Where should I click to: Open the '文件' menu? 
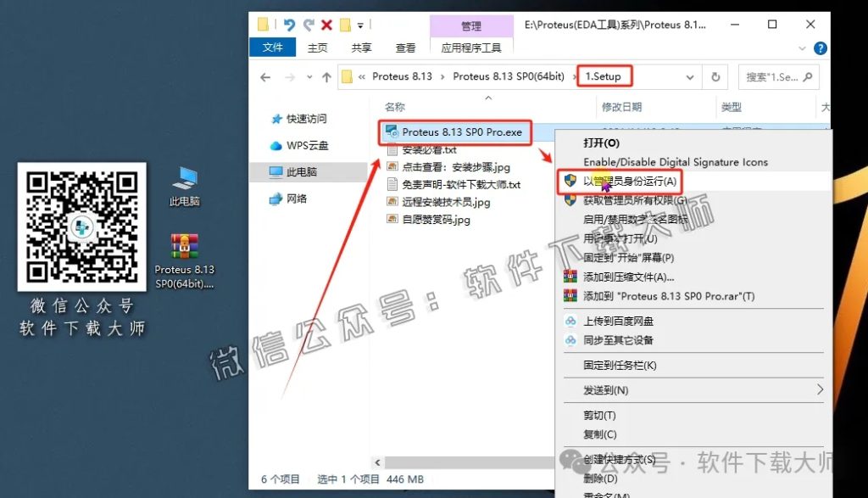click(272, 48)
